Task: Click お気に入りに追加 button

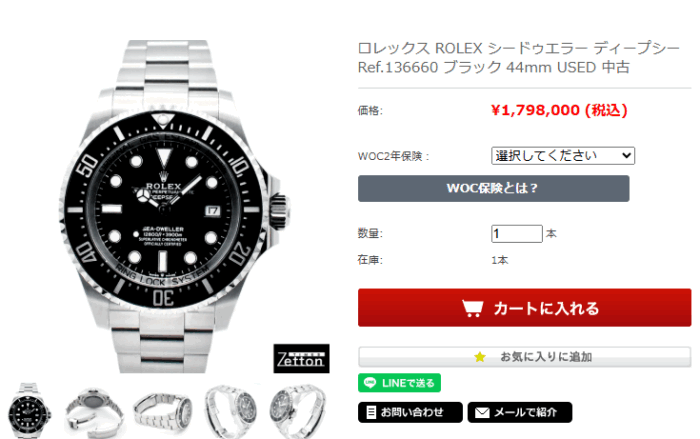Action: click(524, 357)
